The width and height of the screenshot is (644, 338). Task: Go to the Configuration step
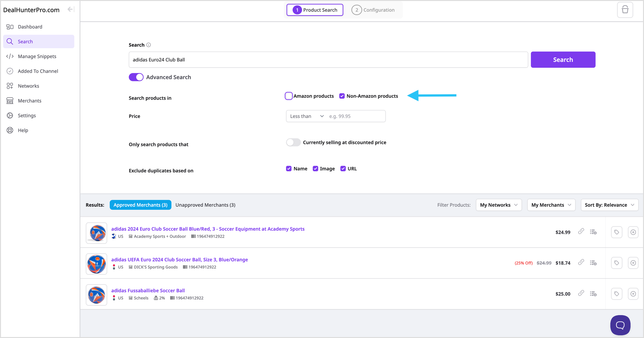pyautogui.click(x=373, y=10)
